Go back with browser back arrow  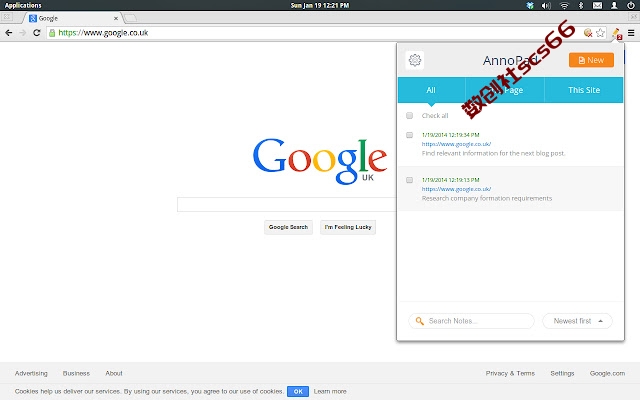point(9,33)
